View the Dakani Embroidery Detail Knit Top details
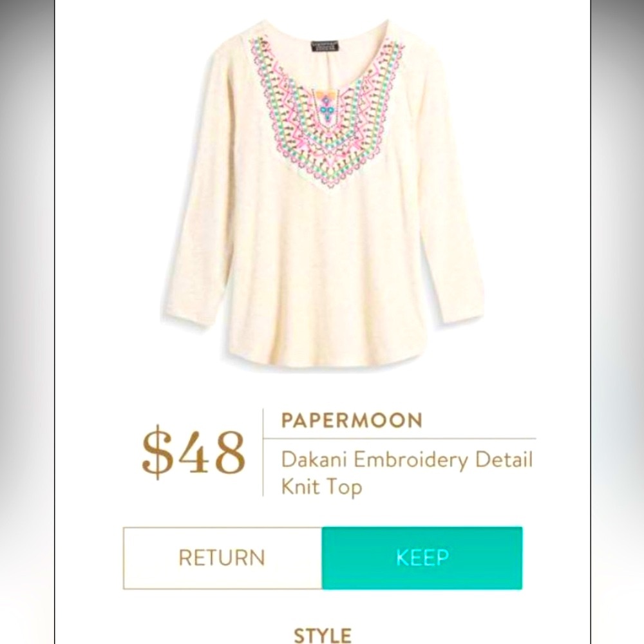Screen dimensions: 644x644 click(406, 473)
